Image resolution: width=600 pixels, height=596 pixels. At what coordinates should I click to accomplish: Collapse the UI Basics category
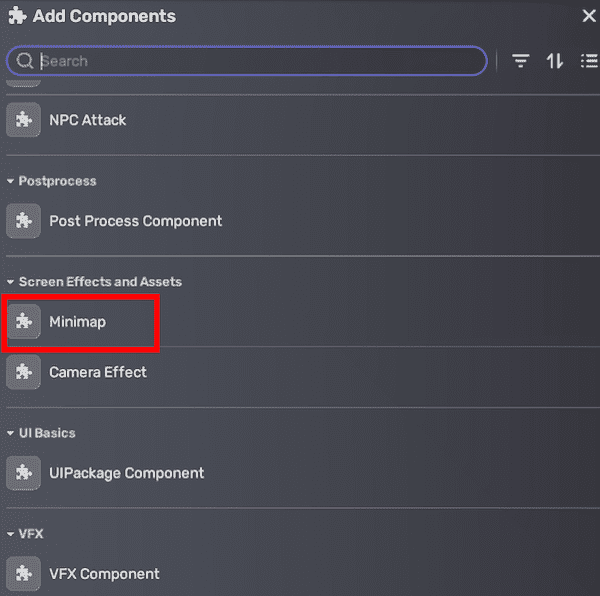click(x=11, y=434)
